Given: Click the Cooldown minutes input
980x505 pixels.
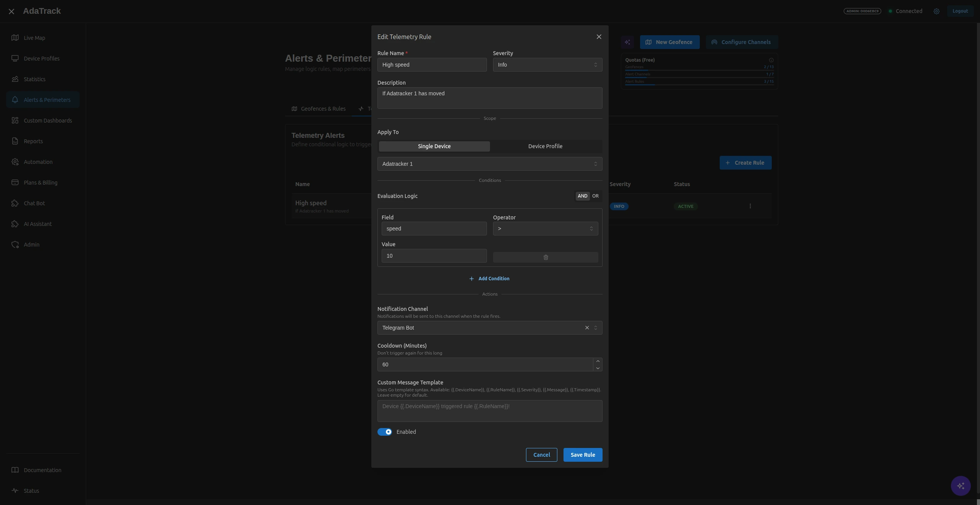Looking at the screenshot, I should point(485,364).
